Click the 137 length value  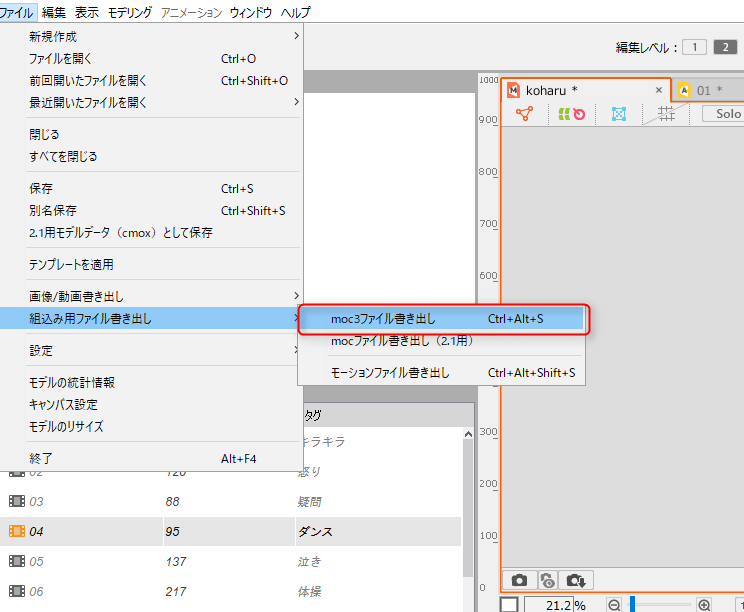tap(176, 562)
